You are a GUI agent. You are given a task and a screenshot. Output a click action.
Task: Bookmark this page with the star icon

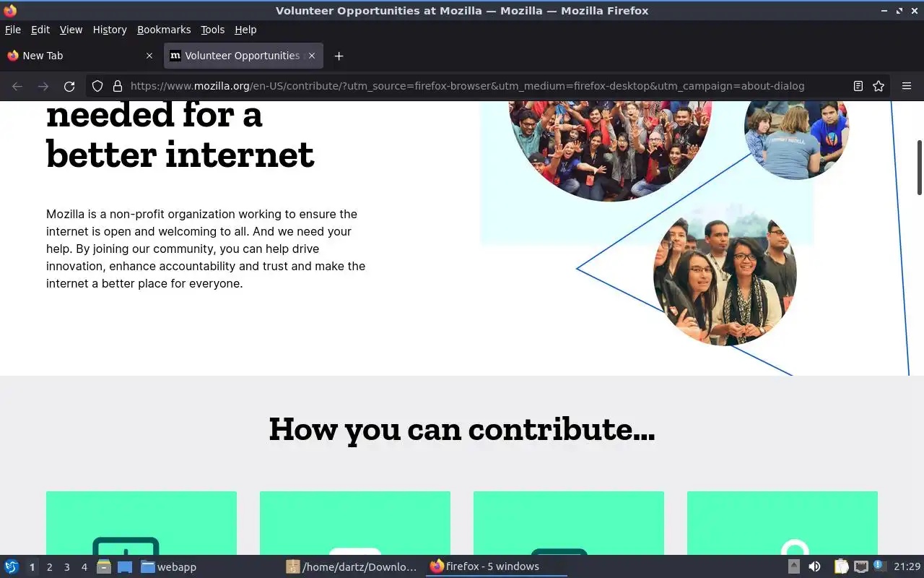(879, 86)
